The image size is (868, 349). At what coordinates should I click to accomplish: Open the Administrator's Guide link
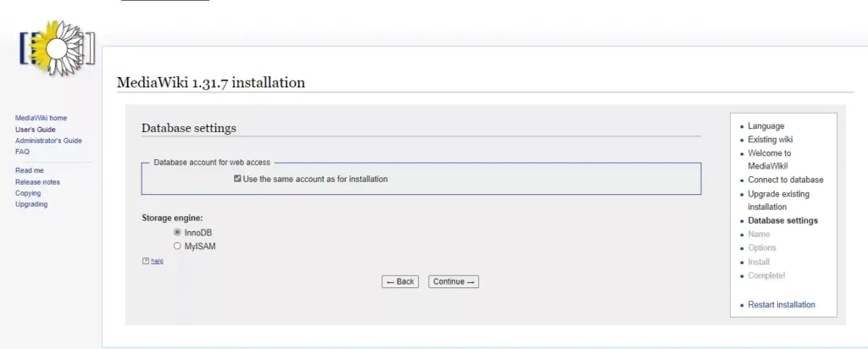pyautogui.click(x=48, y=141)
